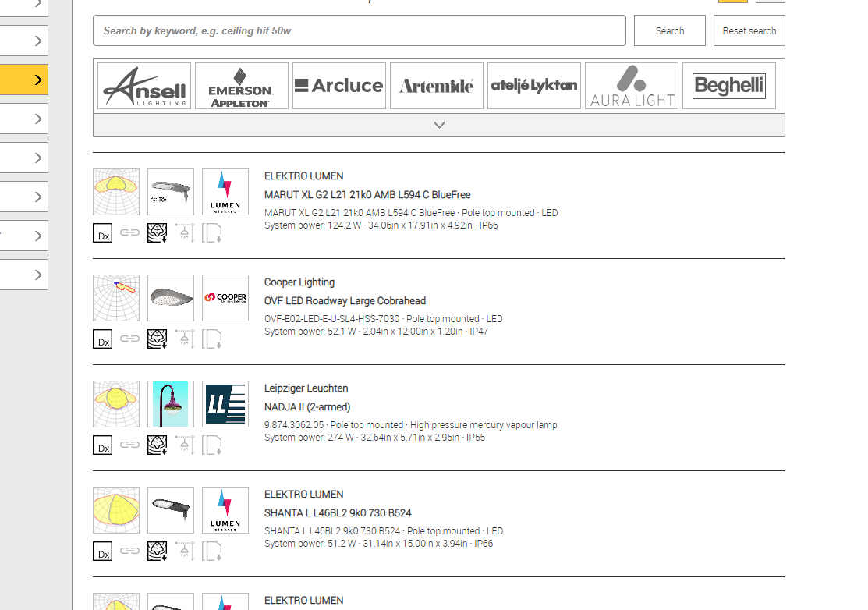Click the link icon for OVF LED Roadway

coord(129,339)
